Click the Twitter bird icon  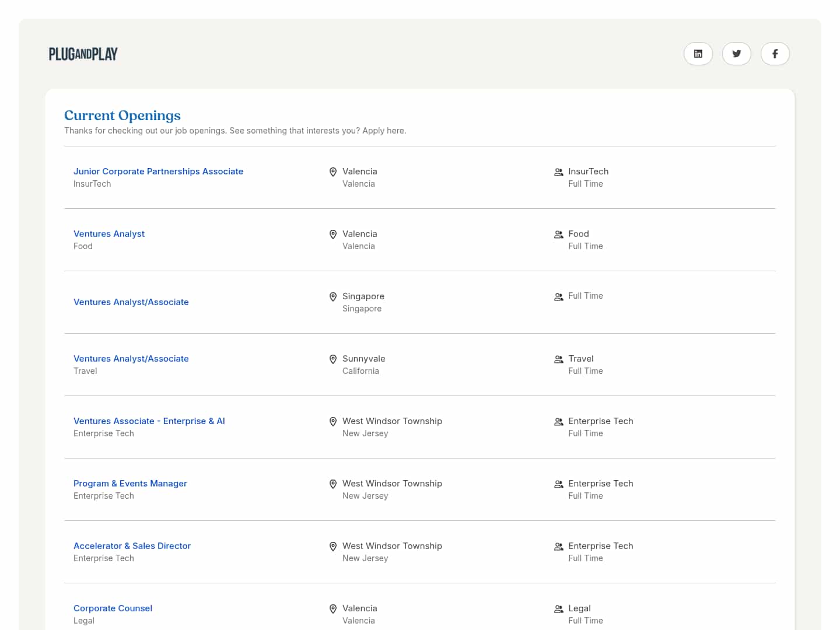736,54
